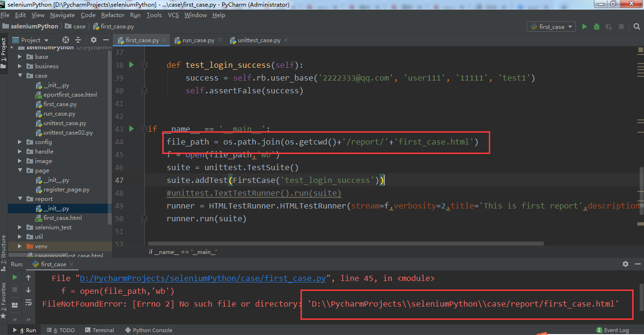This screenshot has height=335, width=644.
Task: Open the Terminal tool window
Action: coord(99,330)
